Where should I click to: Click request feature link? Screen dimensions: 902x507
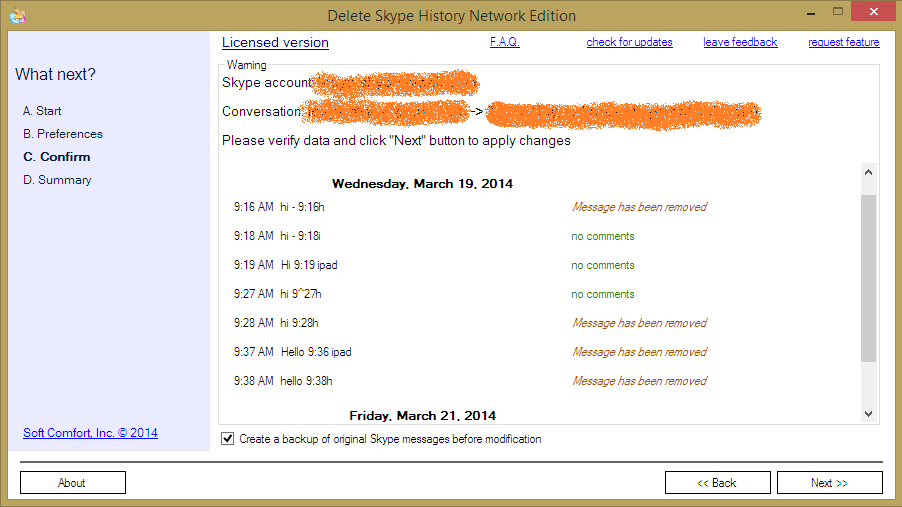point(843,42)
